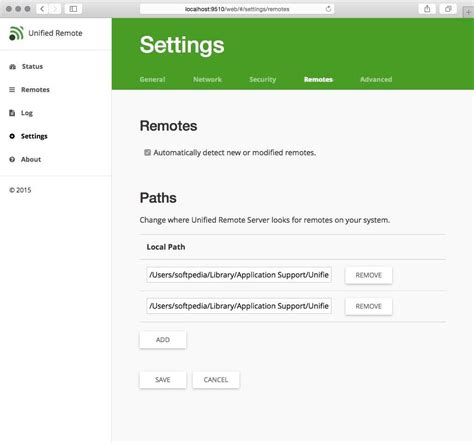Open Settings in the sidebar
This screenshot has height=443, width=474.
click(x=34, y=136)
